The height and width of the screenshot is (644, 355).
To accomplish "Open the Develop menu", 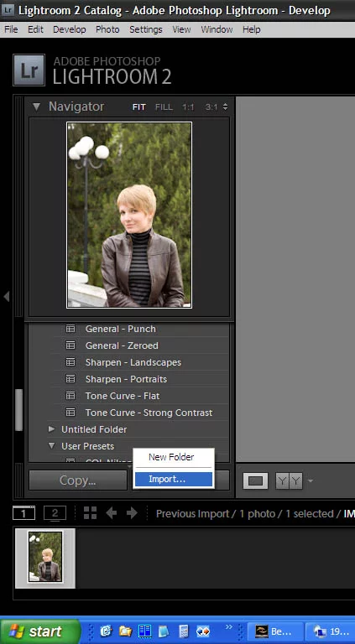I will pos(70,29).
